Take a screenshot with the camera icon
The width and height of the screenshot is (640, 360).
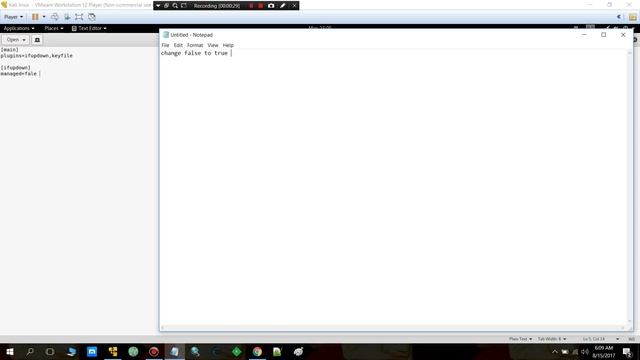click(x=271, y=6)
